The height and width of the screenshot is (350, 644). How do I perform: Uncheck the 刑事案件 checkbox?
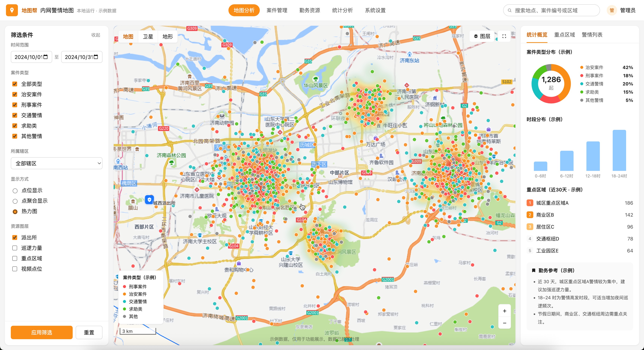[x=15, y=105]
